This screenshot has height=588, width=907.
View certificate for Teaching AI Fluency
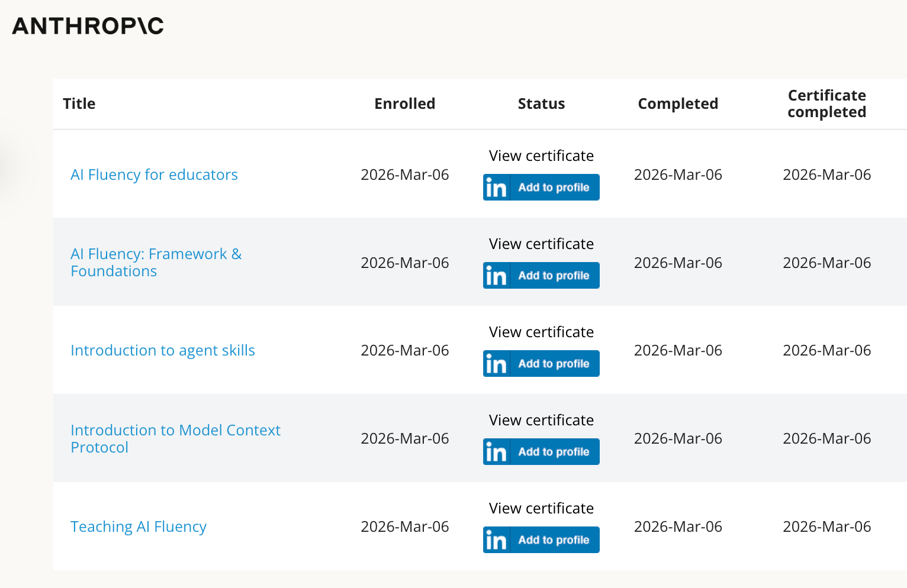[x=541, y=508]
